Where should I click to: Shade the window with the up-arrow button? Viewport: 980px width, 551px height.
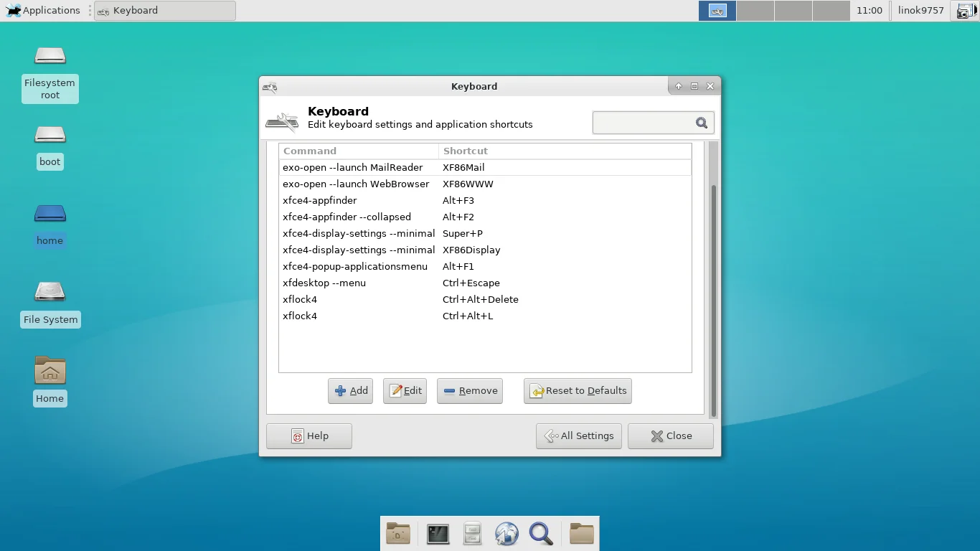point(679,86)
